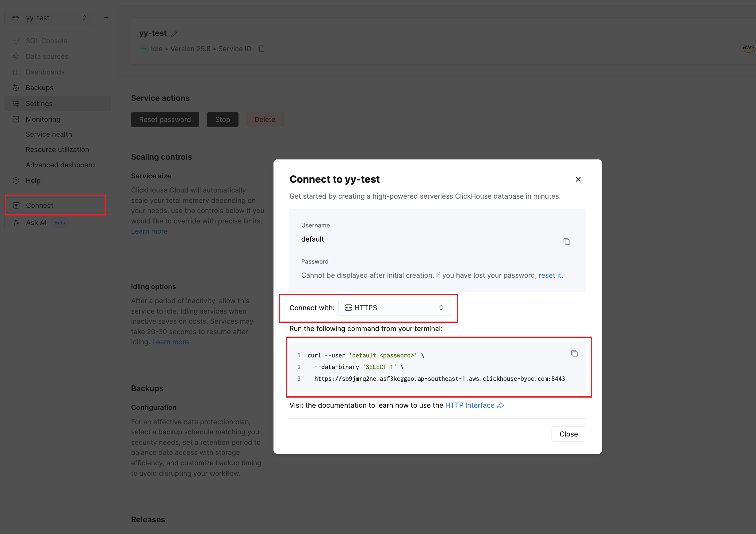Copy the username with its copy icon

pos(566,241)
